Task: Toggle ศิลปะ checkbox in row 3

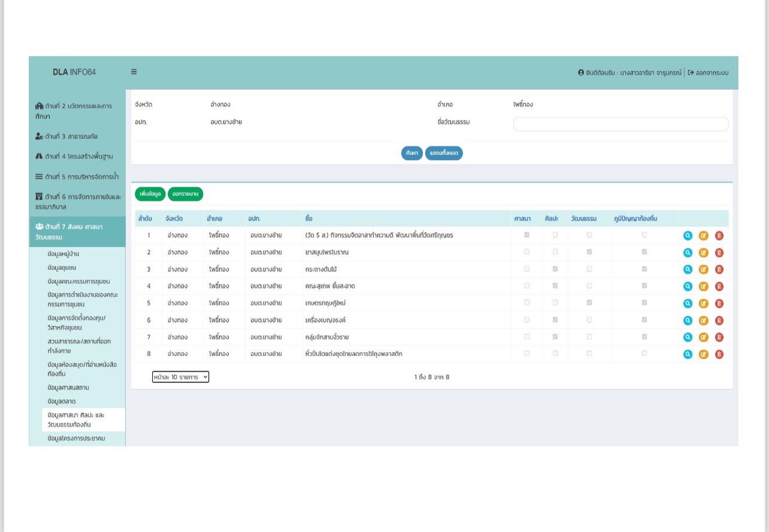Action: point(555,269)
